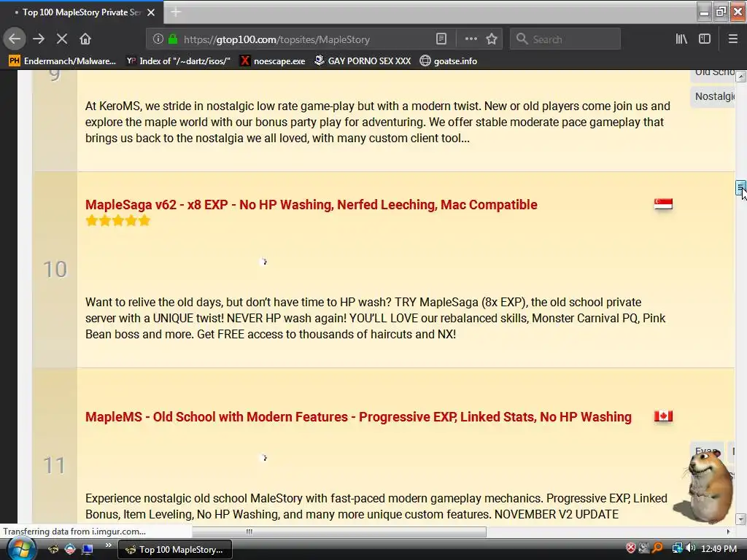
Task: Expand quick launch overflow chevron
Action: click(108, 545)
